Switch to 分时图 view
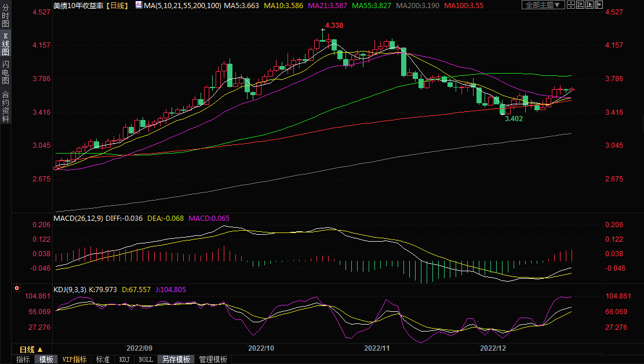This screenshot has height=364, width=644. pos(5,17)
